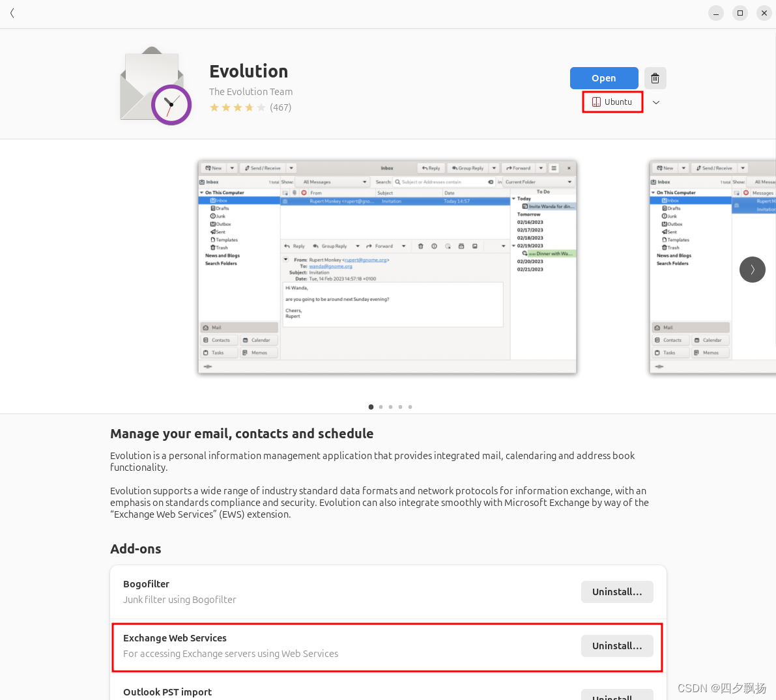Open the Send/Receive dropdown arrow in preview
This screenshot has height=700, width=776.
coord(291,167)
